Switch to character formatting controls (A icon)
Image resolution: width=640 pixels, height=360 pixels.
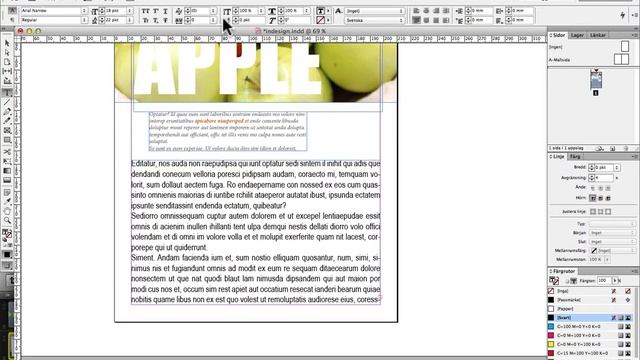click(x=12, y=10)
